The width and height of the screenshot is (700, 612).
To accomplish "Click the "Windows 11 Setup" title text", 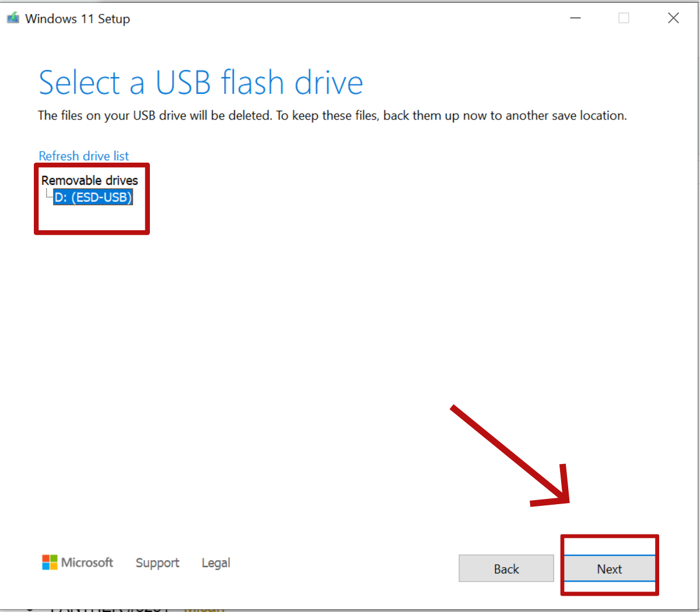I will [x=78, y=19].
